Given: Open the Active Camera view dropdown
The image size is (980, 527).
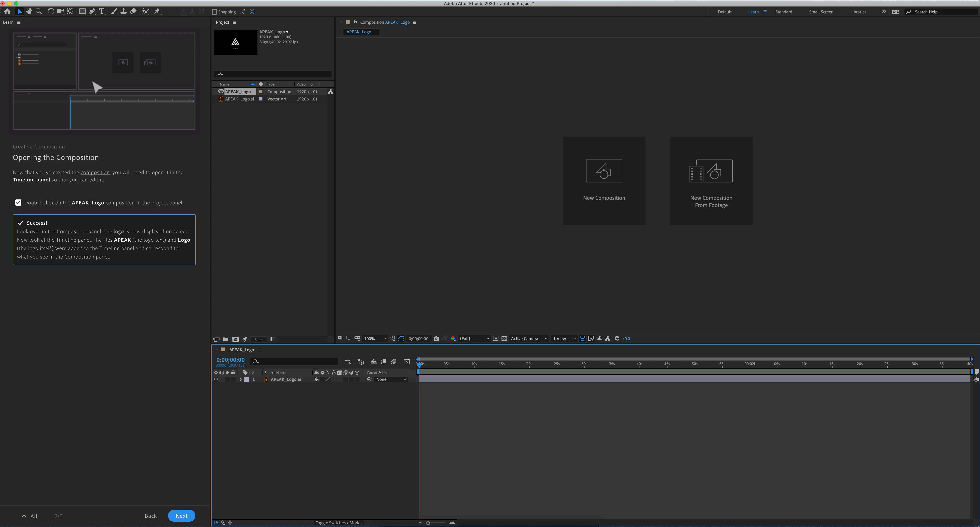Looking at the screenshot, I should click(x=529, y=338).
